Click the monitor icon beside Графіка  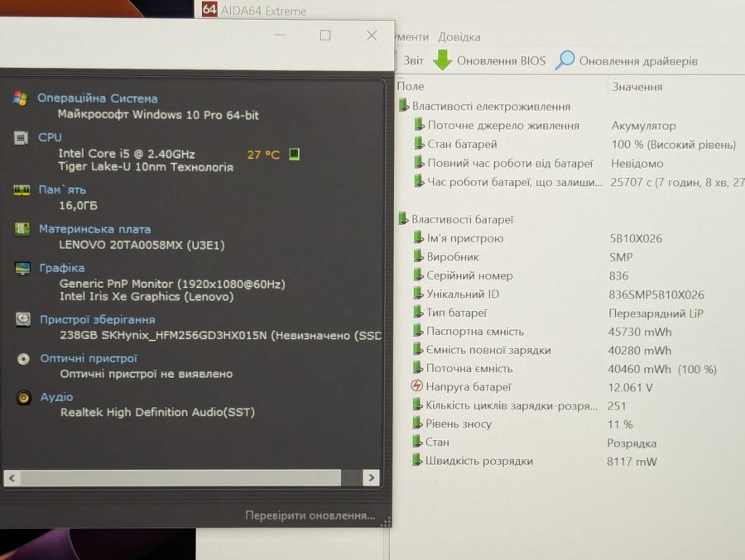(22, 268)
